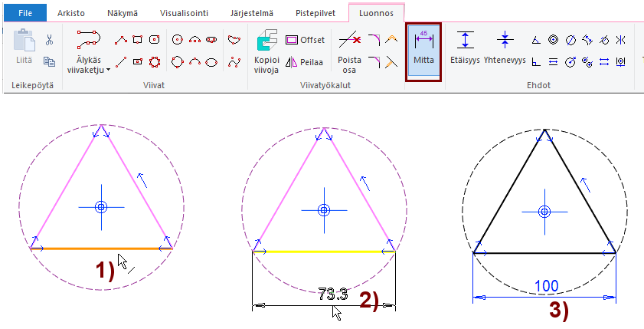The width and height of the screenshot is (644, 329).
Task: Pick the rounded rectangle tool
Action: coord(155,39)
